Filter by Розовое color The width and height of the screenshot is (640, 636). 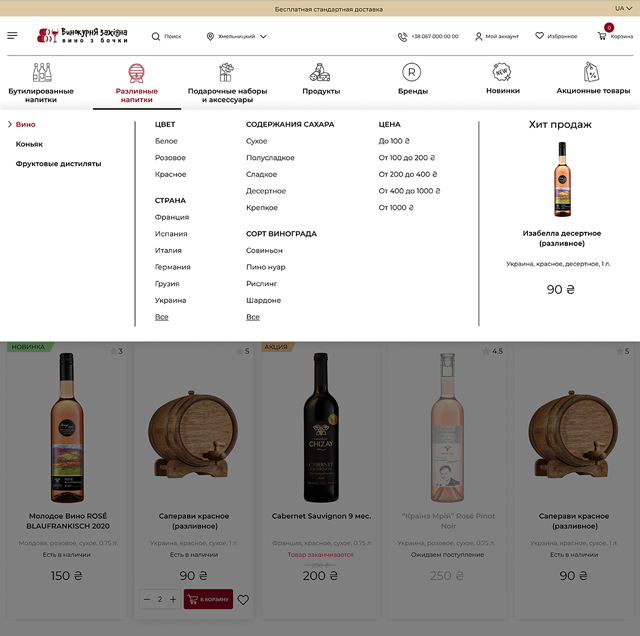point(170,158)
